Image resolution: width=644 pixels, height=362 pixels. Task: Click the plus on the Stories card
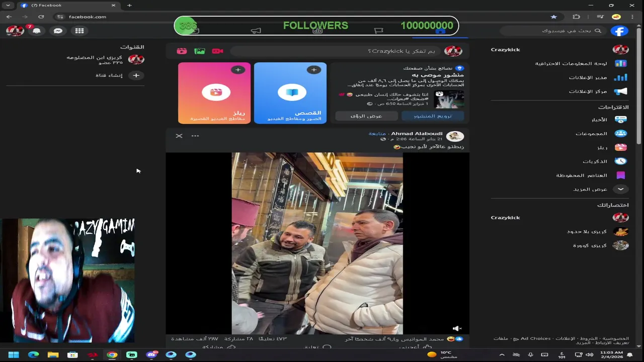pyautogui.click(x=313, y=70)
